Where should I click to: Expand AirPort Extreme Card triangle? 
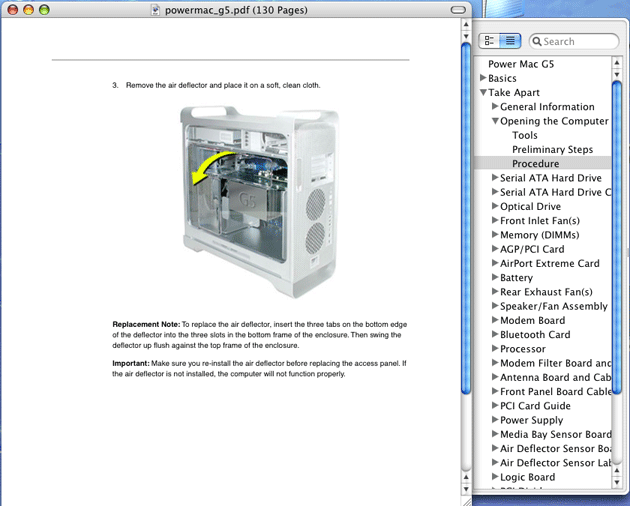[x=495, y=263]
